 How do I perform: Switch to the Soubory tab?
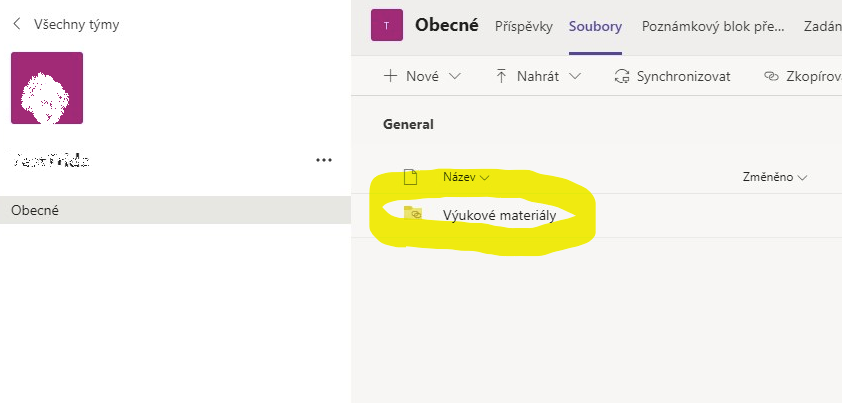click(x=596, y=26)
